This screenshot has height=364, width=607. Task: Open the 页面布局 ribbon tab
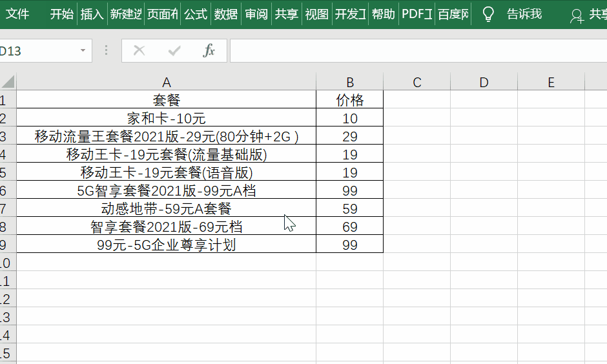[163, 14]
